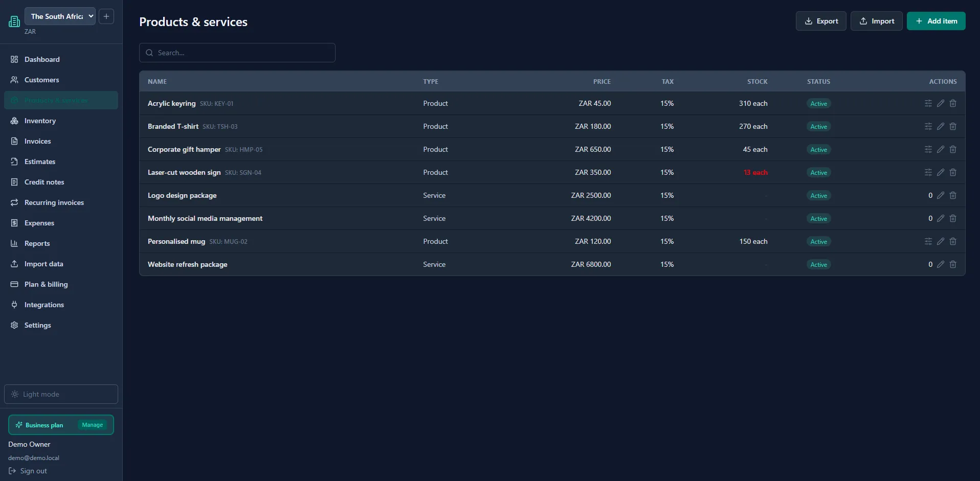Click the Export button
This screenshot has height=481, width=980.
(x=821, y=21)
